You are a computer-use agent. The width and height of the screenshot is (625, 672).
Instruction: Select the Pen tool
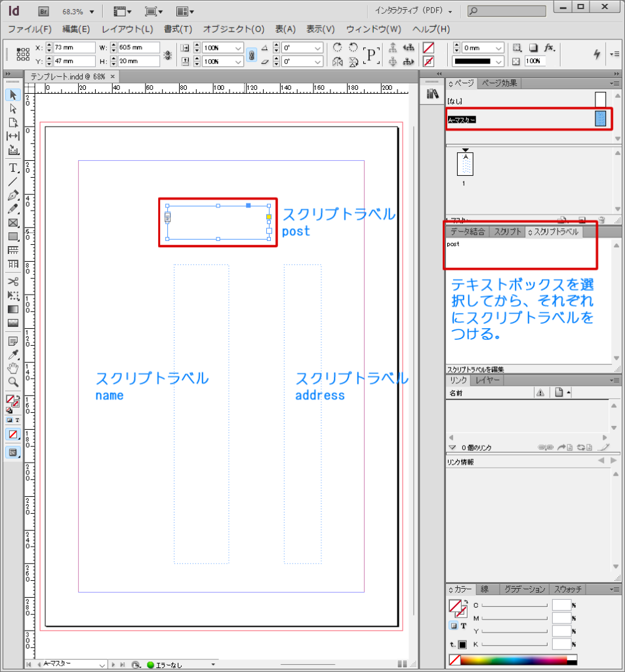pyautogui.click(x=12, y=196)
